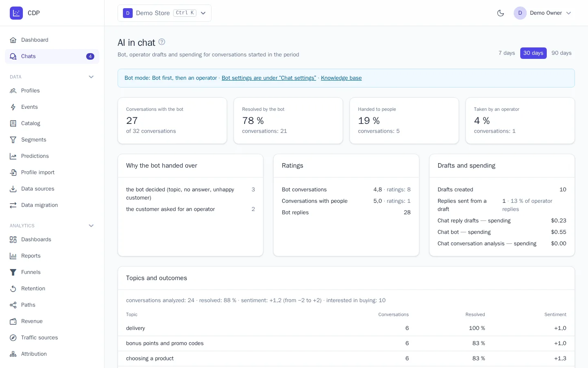Open Dashboard via its home icon
588x368 pixels.
coord(13,40)
